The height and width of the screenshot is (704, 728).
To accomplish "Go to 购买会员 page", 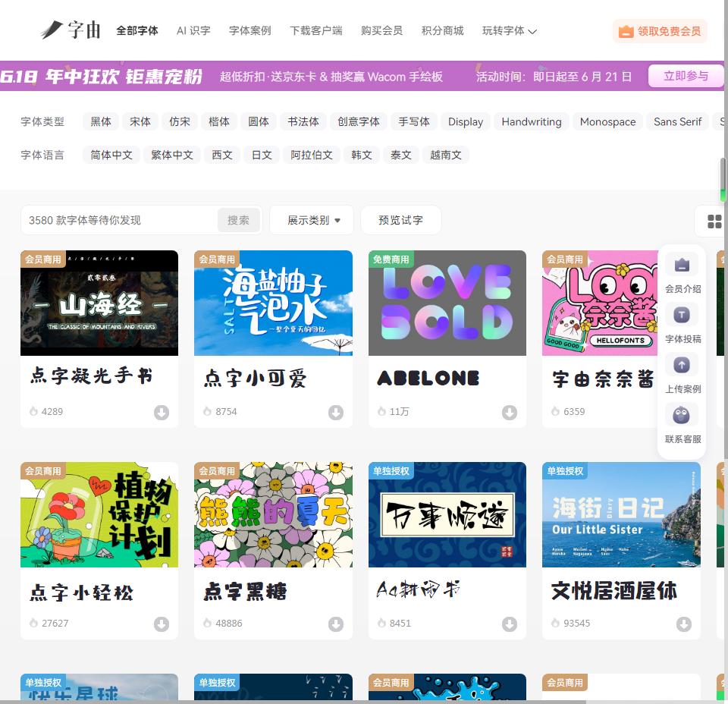I will tap(381, 30).
